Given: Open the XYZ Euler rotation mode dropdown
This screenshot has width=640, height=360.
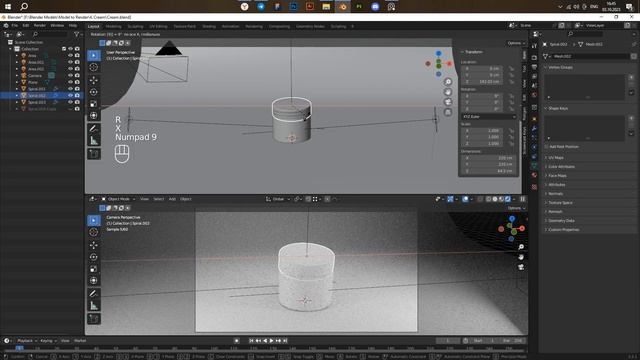Looking at the screenshot, I should pos(489,117).
